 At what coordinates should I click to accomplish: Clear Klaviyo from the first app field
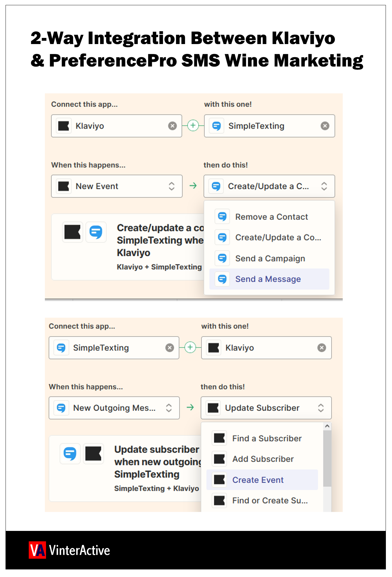click(172, 126)
